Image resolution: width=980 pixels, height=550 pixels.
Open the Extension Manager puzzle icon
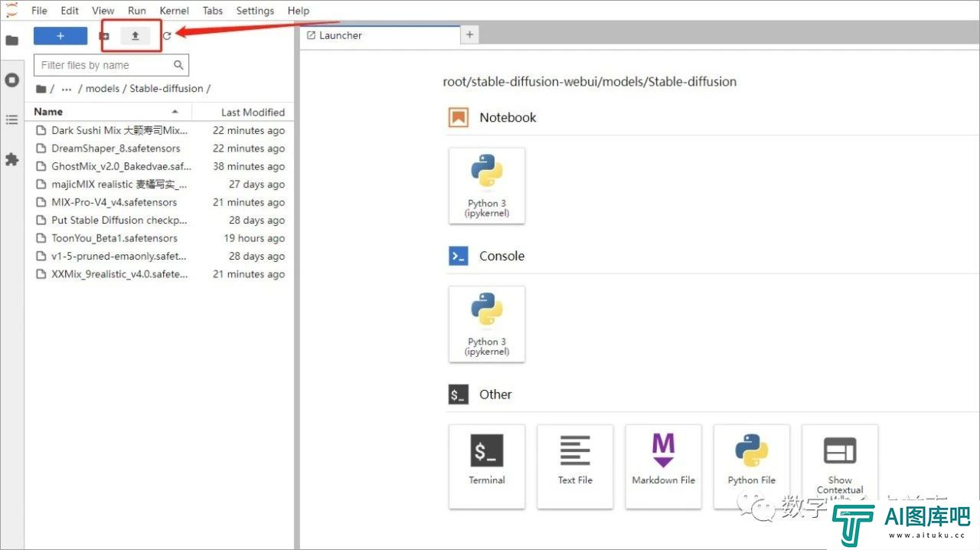(11, 159)
